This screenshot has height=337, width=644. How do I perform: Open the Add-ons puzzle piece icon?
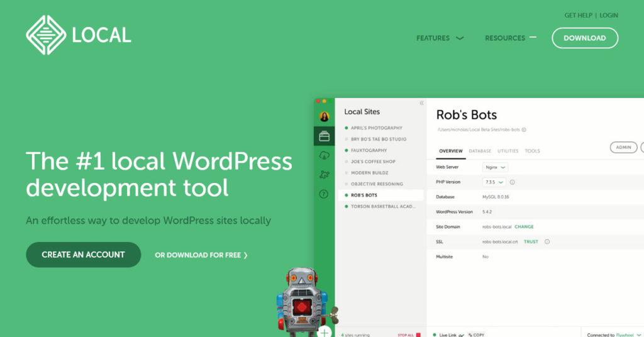point(324,174)
